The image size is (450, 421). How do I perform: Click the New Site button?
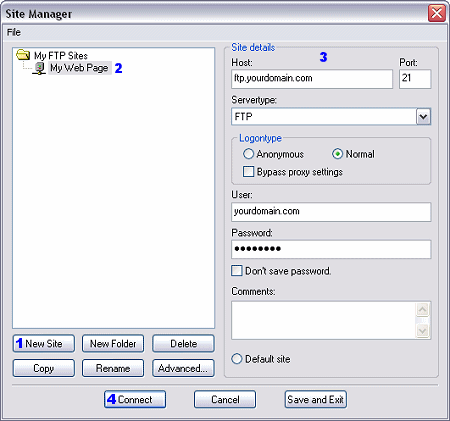click(44, 343)
